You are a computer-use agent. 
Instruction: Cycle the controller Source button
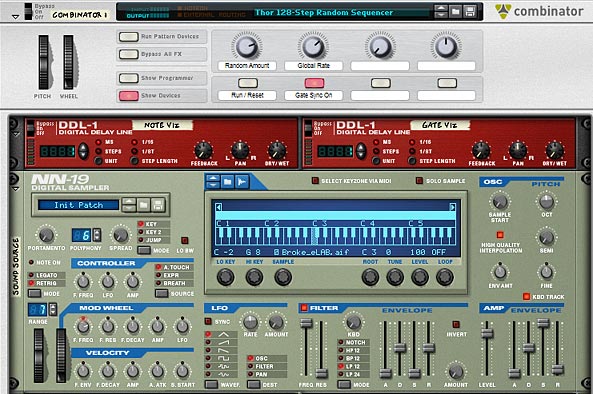point(161,293)
